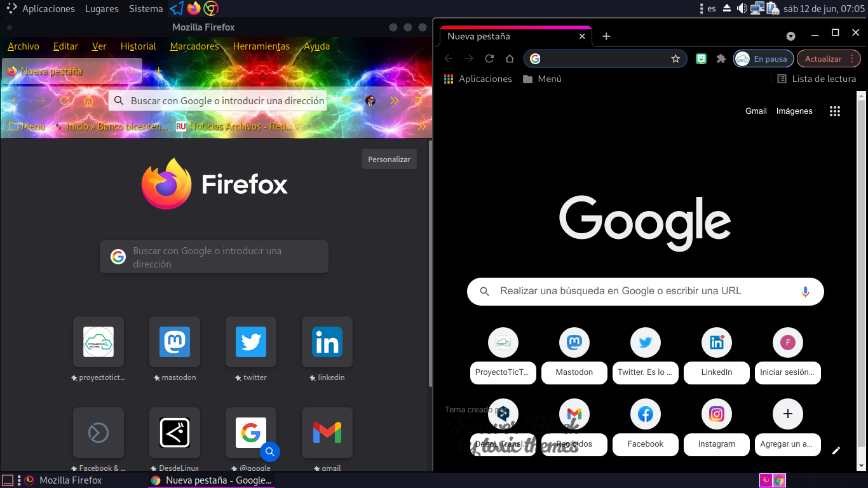Reload the page in Chrome

489,58
